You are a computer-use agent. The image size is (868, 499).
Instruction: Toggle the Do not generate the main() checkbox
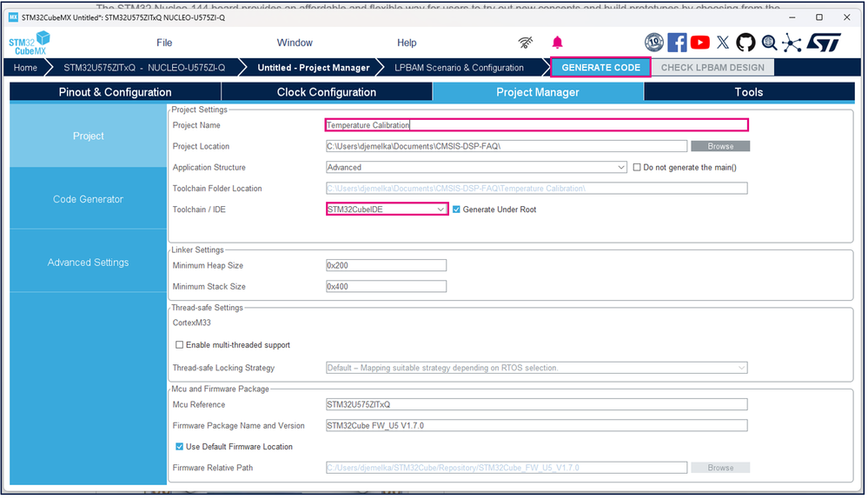tap(637, 167)
